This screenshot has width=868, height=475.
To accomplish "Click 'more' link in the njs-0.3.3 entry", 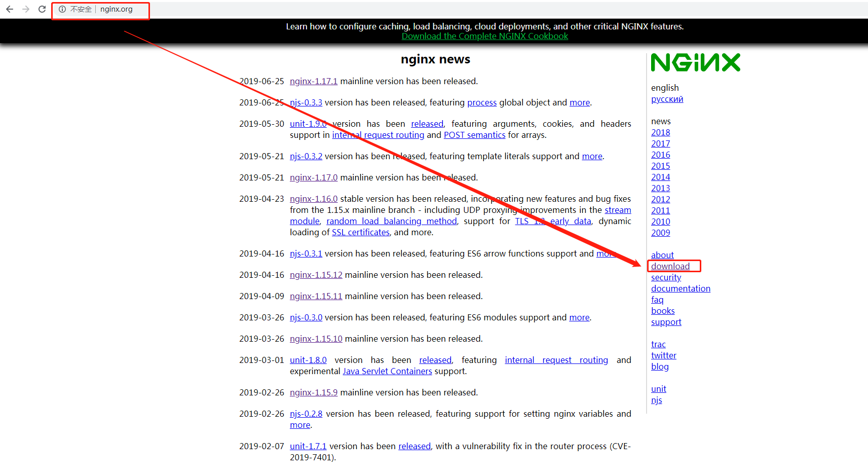I will 580,102.
